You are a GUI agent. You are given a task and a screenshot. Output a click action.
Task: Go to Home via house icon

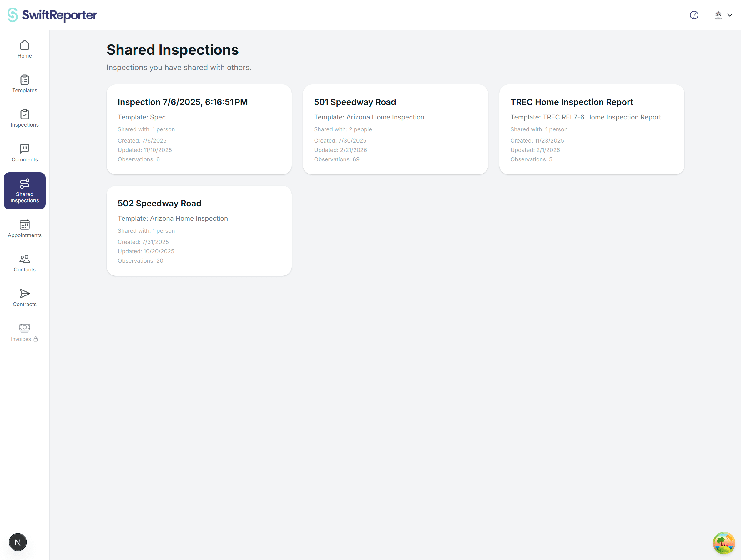point(25,45)
